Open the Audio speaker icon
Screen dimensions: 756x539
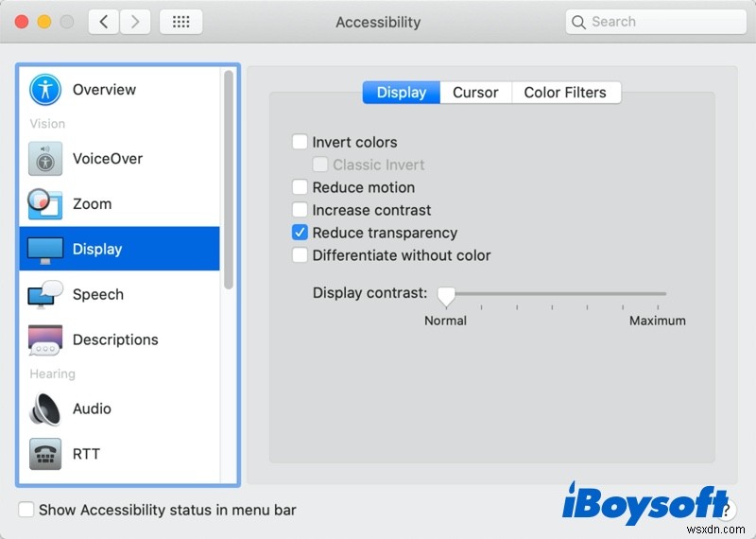coord(45,409)
